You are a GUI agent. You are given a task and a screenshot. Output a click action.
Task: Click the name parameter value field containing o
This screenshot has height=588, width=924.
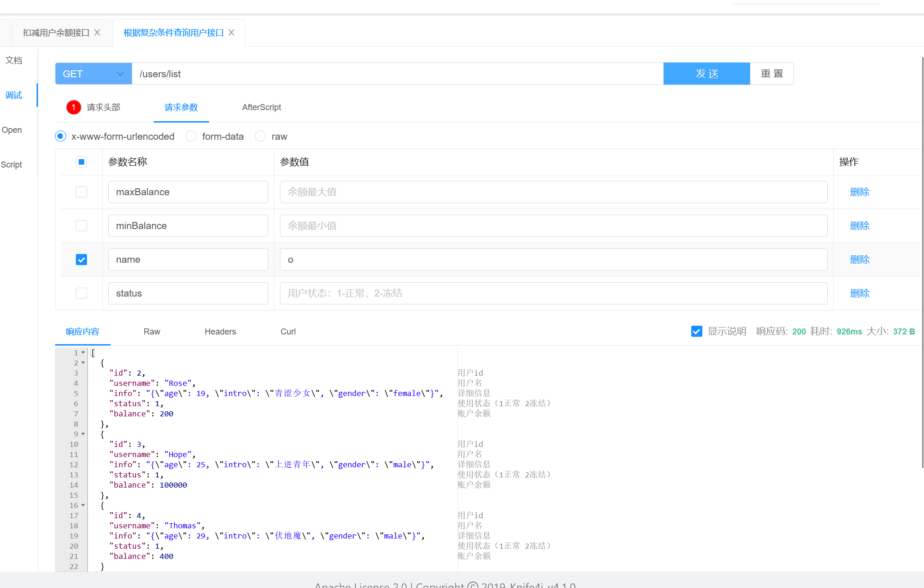[553, 260]
